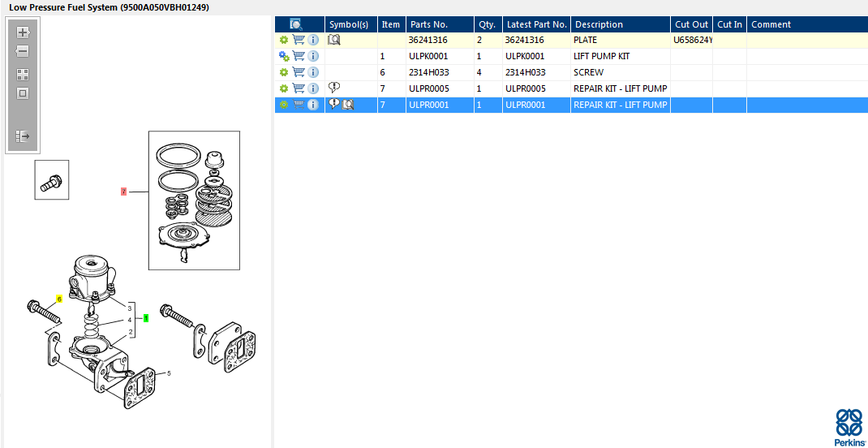
Task: Click PLATE description cell
Action: (621, 40)
